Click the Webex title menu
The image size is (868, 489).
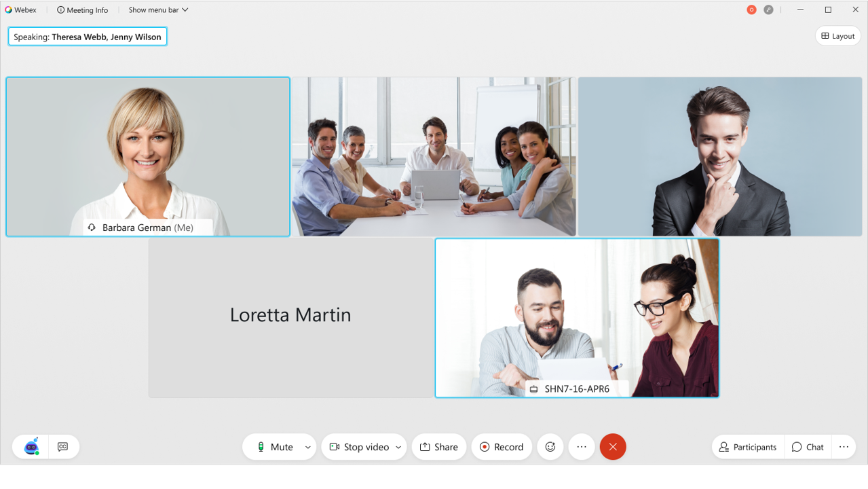click(20, 10)
